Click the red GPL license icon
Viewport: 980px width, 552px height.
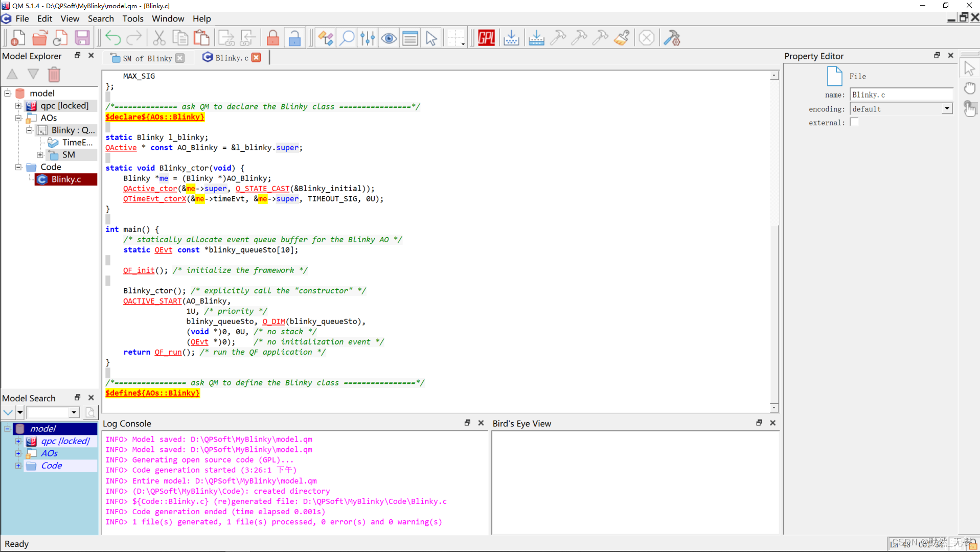point(486,38)
